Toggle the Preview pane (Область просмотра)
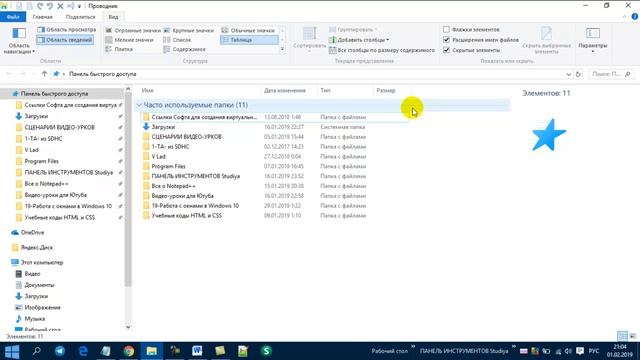The height and width of the screenshot is (360, 640). pyautogui.click(x=67, y=30)
